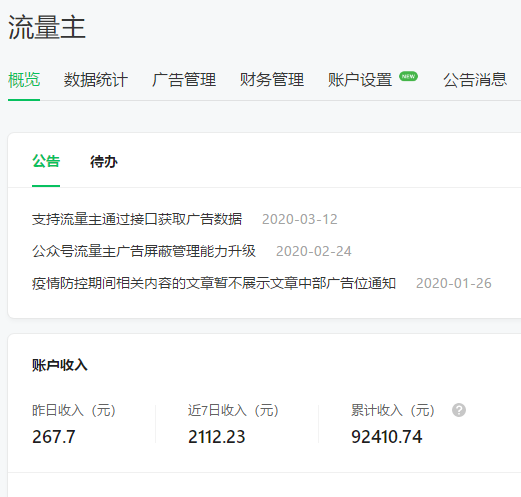Click the green NEW badge beside 账户设置
This screenshot has width=521, height=497.
[408, 76]
